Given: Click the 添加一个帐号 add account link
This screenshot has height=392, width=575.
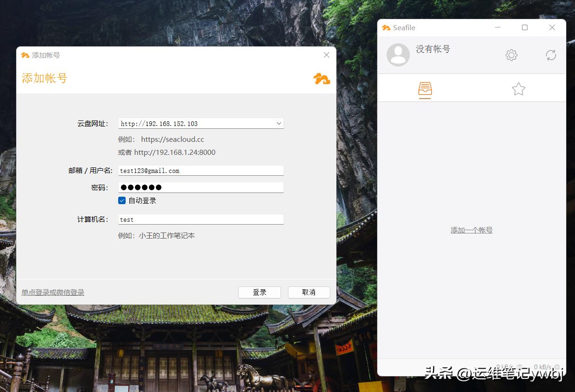Looking at the screenshot, I should (x=471, y=230).
